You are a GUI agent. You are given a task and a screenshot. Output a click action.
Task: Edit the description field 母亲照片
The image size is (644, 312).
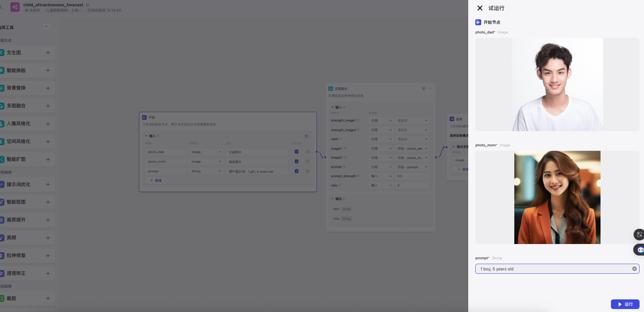[x=257, y=162]
